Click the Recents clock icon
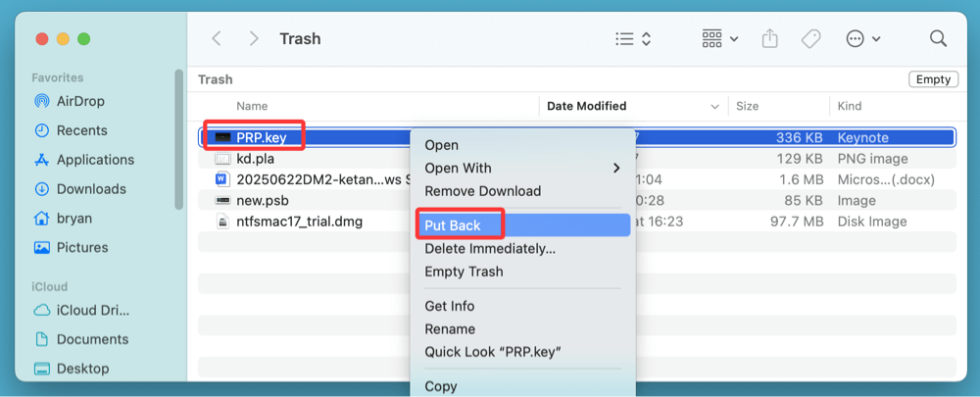Image resolution: width=980 pixels, height=397 pixels. click(x=42, y=130)
